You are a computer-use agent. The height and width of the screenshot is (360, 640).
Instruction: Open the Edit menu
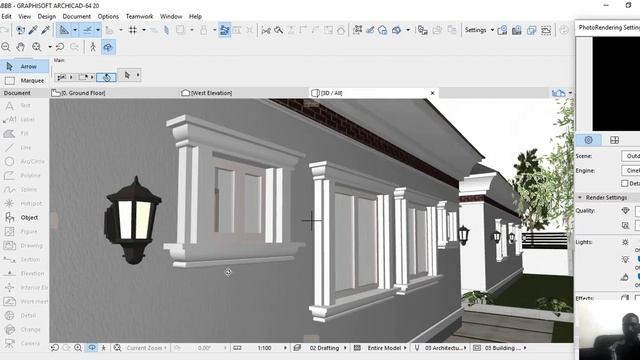7,16
